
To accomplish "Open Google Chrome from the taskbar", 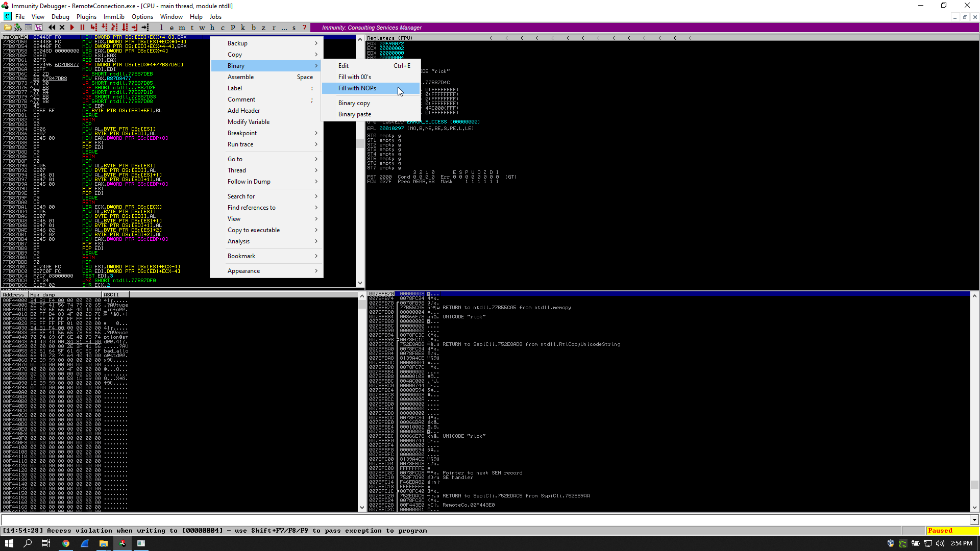I will (66, 543).
